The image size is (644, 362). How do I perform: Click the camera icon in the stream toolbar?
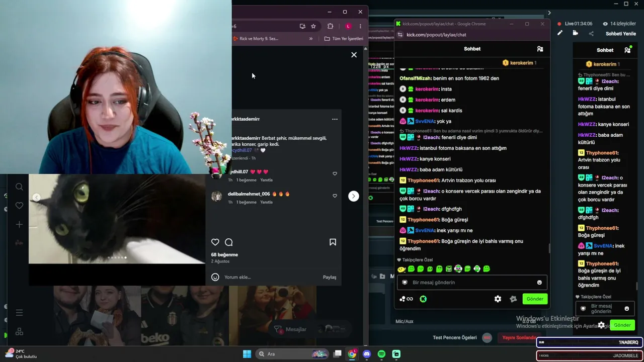(x=576, y=33)
